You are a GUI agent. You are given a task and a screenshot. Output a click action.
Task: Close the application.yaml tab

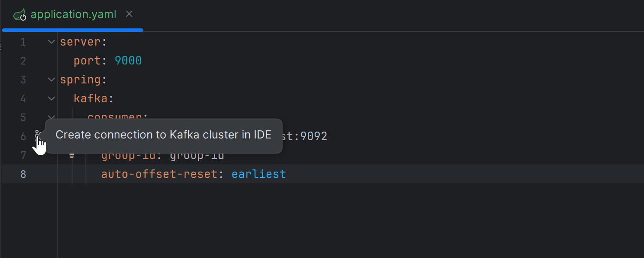[129, 14]
